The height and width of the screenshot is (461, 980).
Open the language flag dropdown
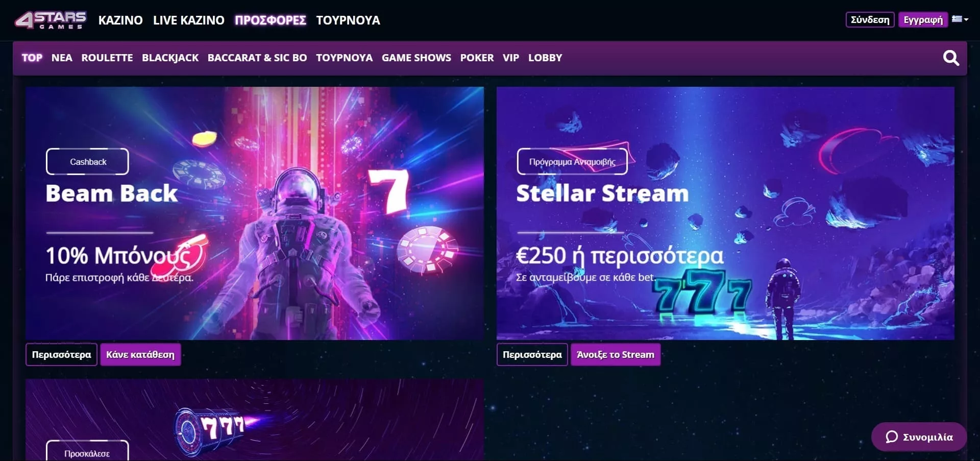tap(960, 19)
